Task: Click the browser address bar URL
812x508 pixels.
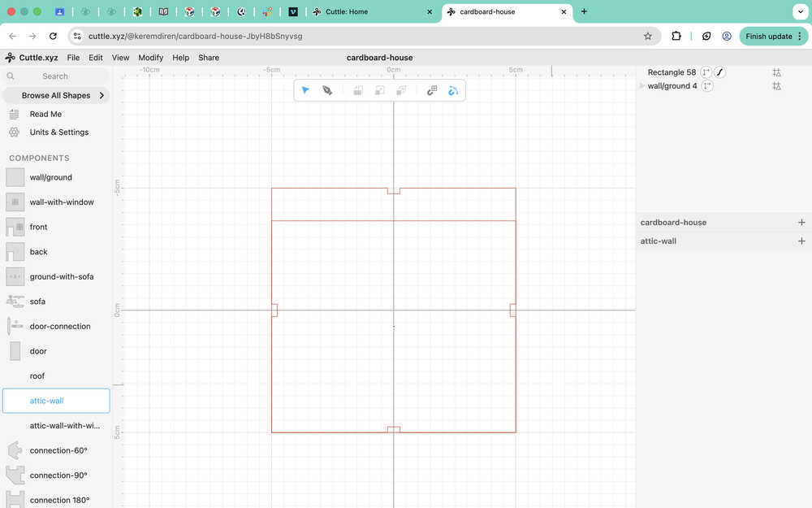Action: [x=195, y=37]
